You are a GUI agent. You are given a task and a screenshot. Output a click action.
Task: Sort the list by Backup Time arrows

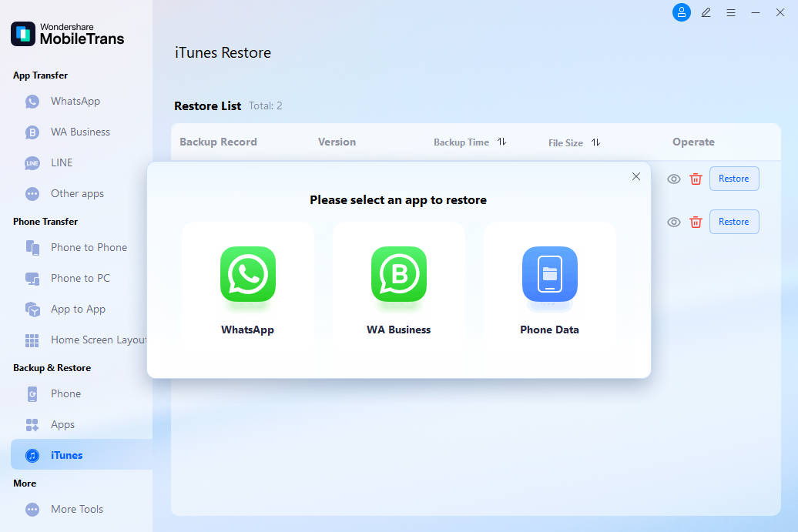(x=501, y=142)
